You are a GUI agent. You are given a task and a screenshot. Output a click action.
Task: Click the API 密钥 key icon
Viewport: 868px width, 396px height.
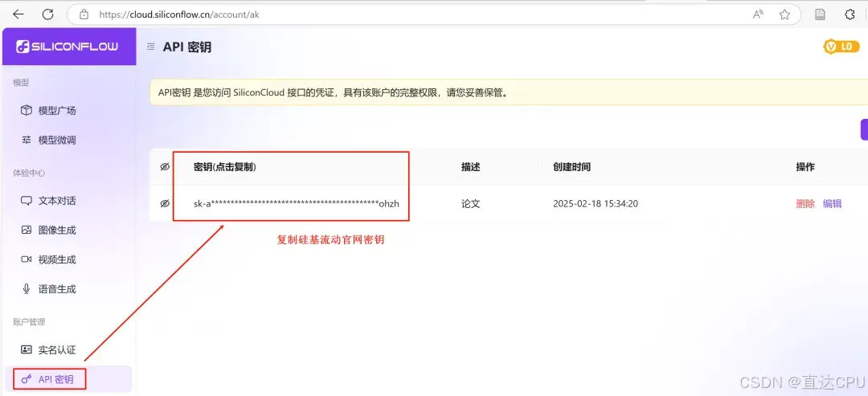[26, 379]
